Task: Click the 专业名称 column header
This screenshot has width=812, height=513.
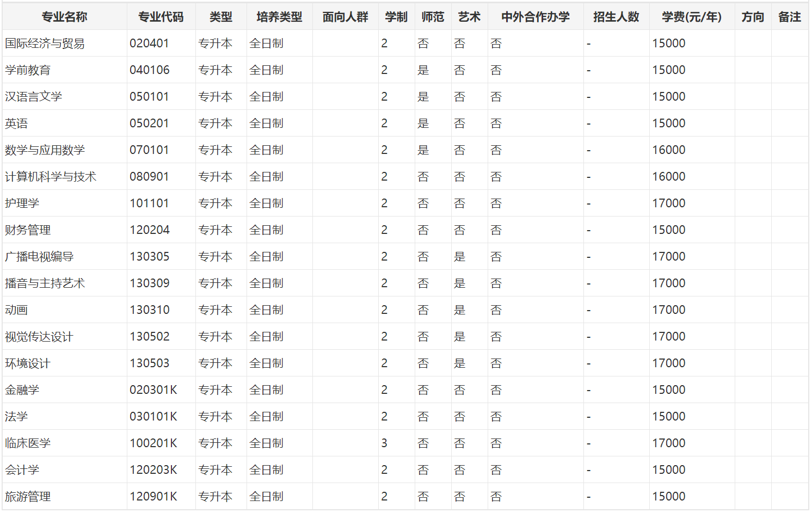Action: (64, 17)
